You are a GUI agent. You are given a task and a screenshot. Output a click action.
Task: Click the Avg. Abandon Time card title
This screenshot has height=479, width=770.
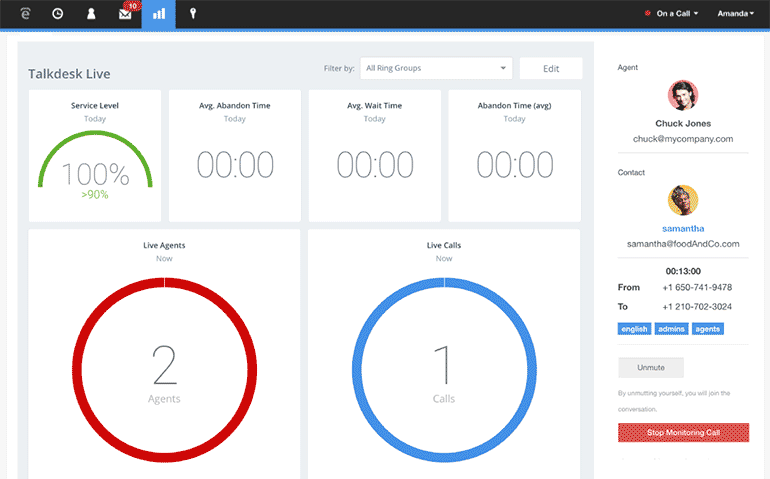(235, 106)
